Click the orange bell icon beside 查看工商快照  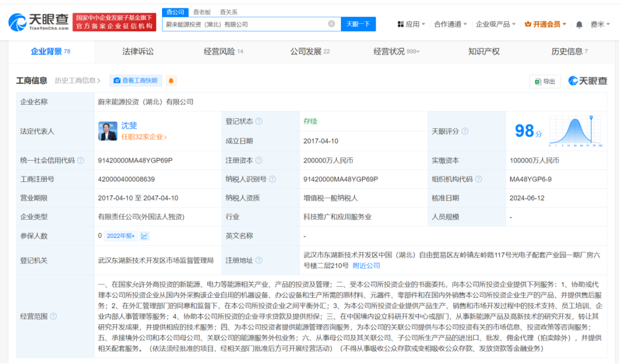click(x=170, y=80)
